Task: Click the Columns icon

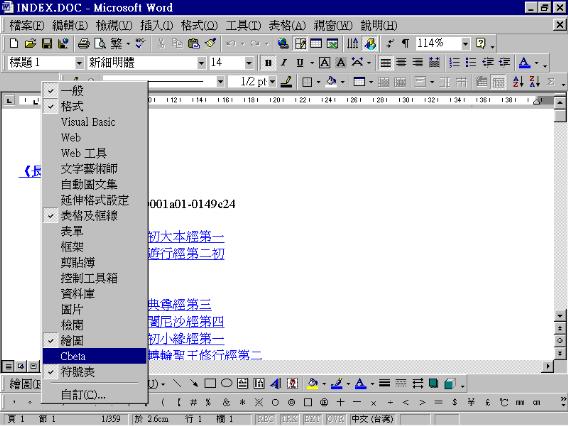Action: tap(352, 44)
